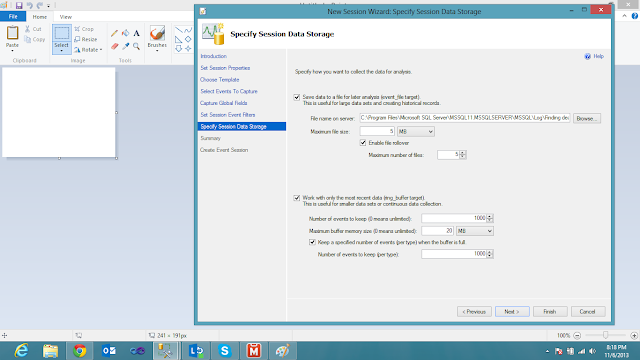Choose the Curve shape in Paint's shapes gallery
This screenshot has height=360, width=640.
pyautogui.click(x=188, y=30)
